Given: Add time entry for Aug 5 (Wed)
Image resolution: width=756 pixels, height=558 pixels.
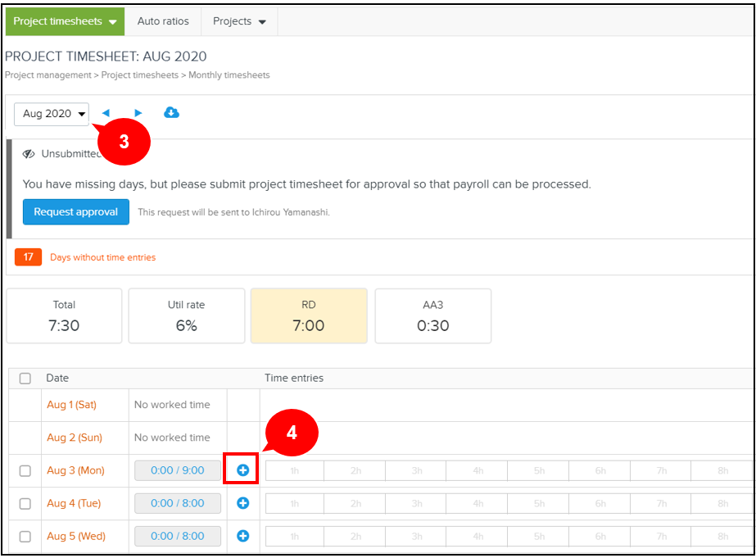Looking at the screenshot, I should (x=243, y=536).
